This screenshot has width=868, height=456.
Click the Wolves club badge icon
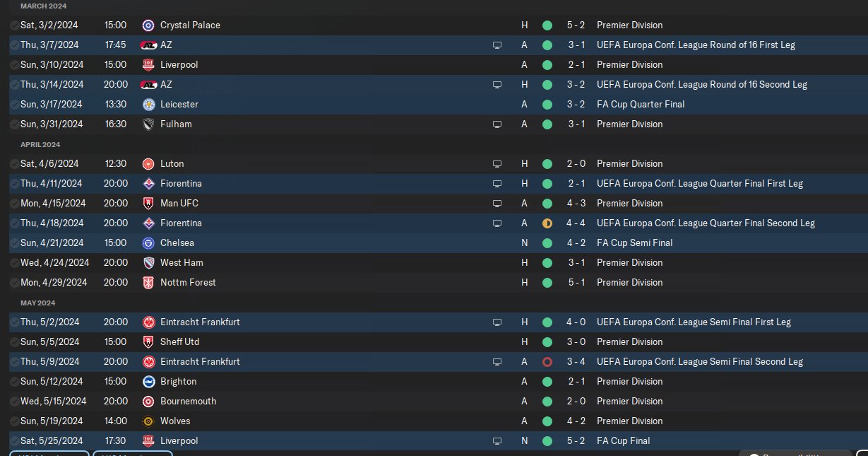(x=148, y=421)
